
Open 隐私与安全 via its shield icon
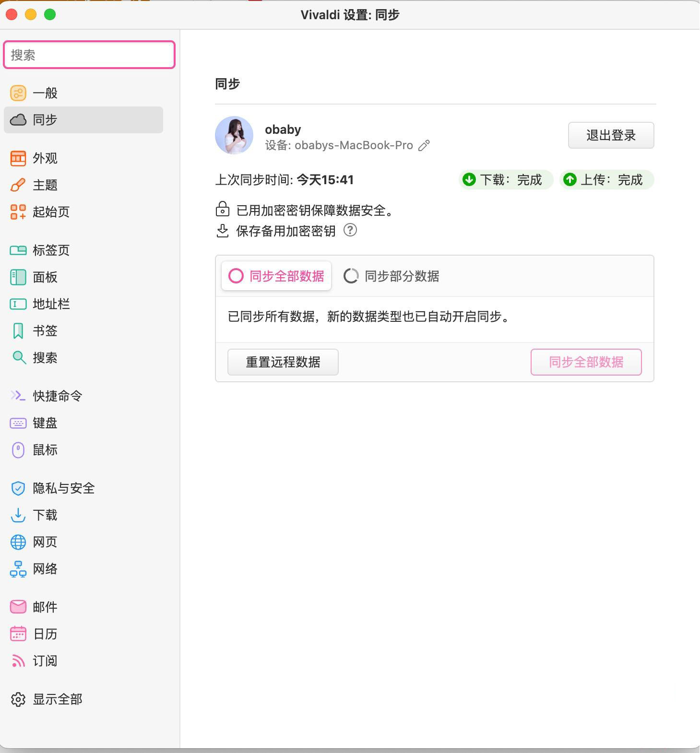pos(18,488)
